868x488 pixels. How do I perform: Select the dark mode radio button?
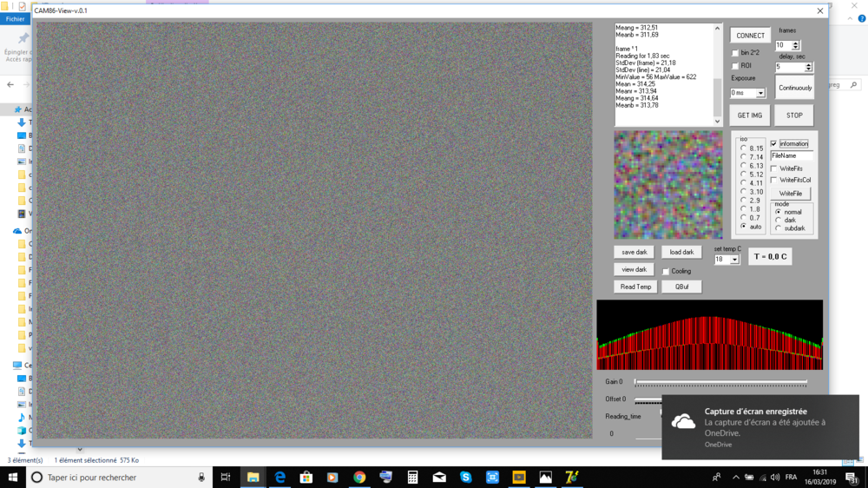click(779, 220)
